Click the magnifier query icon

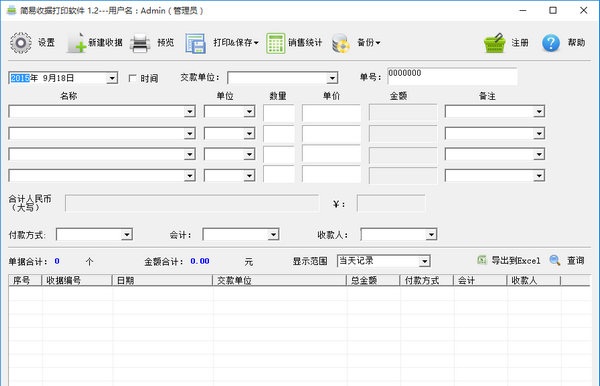pyautogui.click(x=555, y=260)
